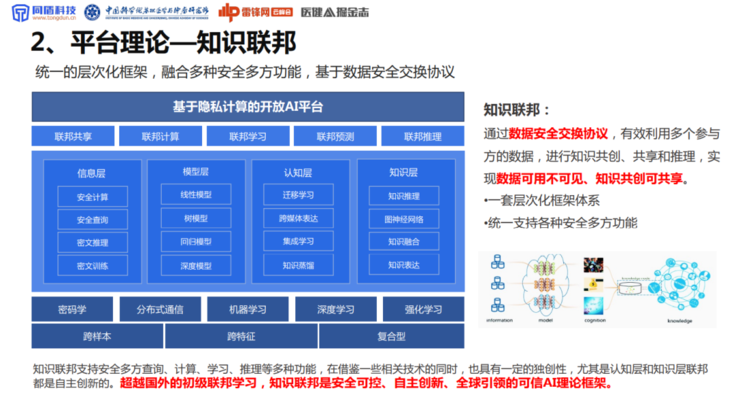
Task: Select the topmost database icon above 'information'
Action: click(x=497, y=261)
